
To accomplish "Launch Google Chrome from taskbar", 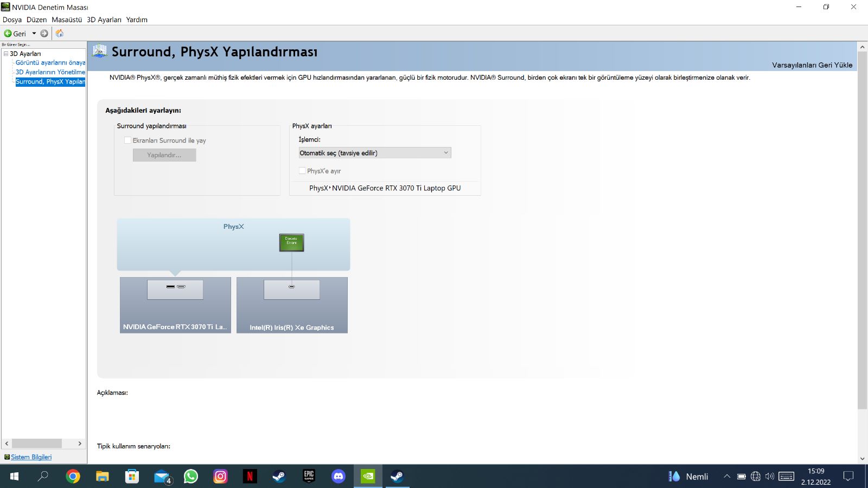I will tap(73, 477).
